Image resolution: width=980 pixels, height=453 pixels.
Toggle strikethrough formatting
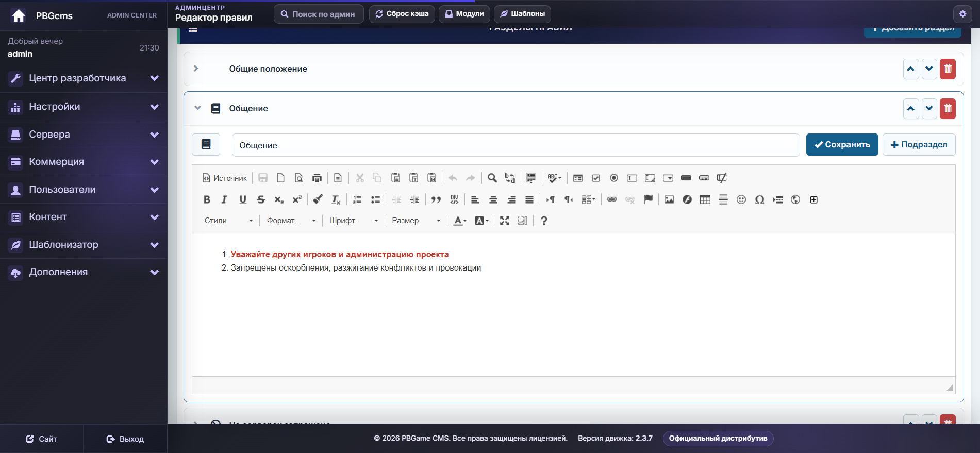coord(261,200)
